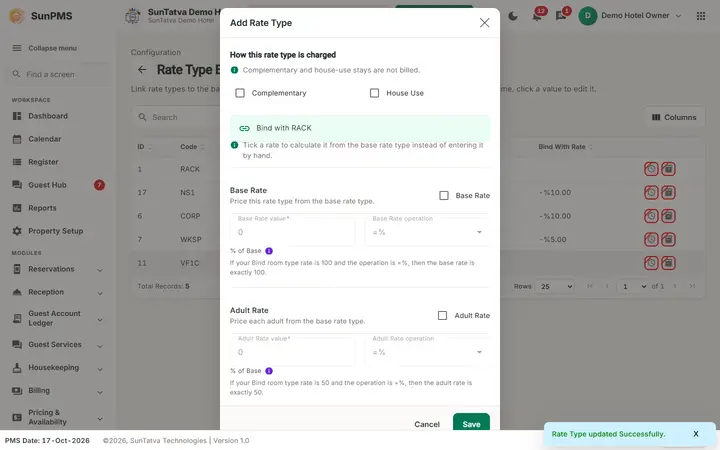
Task: Save the new rate type
Action: coord(471,423)
